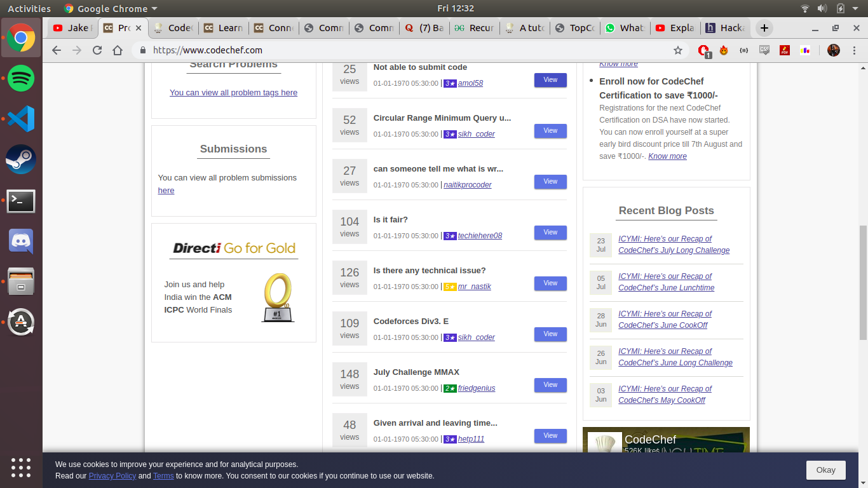868x488 pixels.
Task: Open user profile amol58
Action: tap(470, 83)
